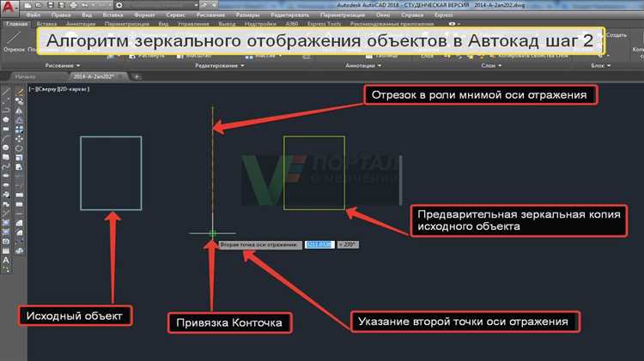Open the Правка menu
Image resolution: width=644 pixels, height=361 pixels.
(x=61, y=15)
